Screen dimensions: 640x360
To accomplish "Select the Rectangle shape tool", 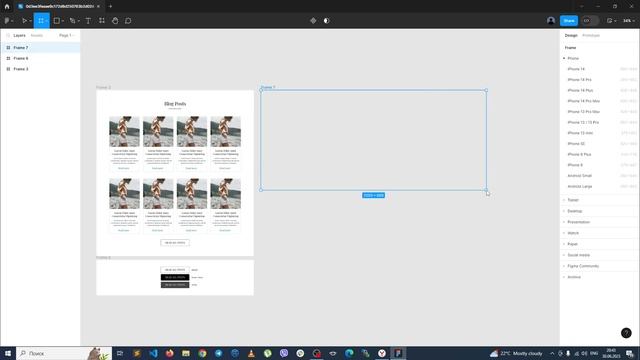I will [x=57, y=21].
